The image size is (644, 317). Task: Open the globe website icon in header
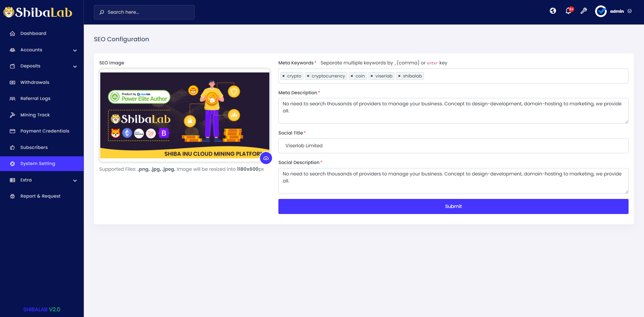(x=553, y=11)
